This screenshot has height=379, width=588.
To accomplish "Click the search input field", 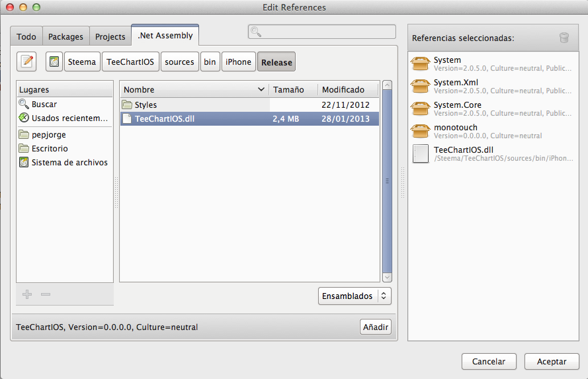I will coord(321,32).
